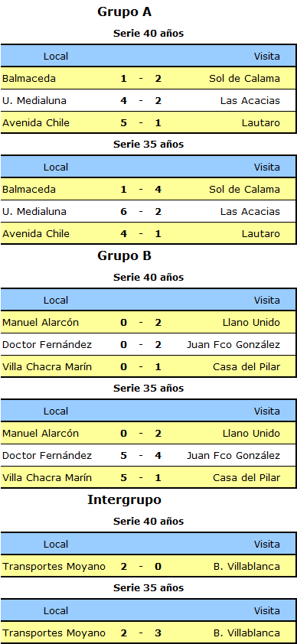Select Transportes Moyano 2 - 0 row

148,567
